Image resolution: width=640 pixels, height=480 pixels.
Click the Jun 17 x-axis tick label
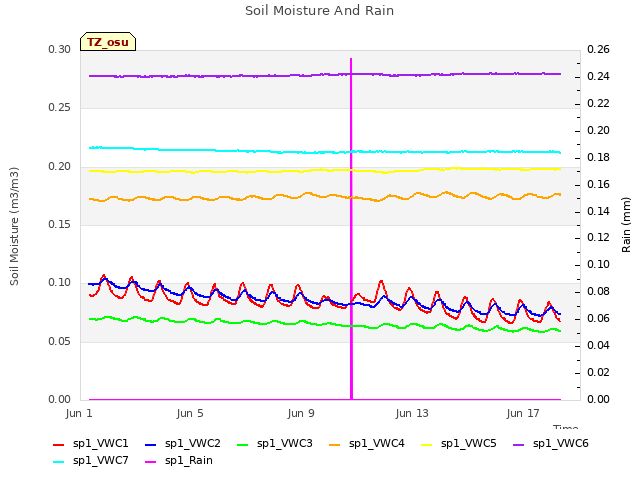tap(523, 413)
